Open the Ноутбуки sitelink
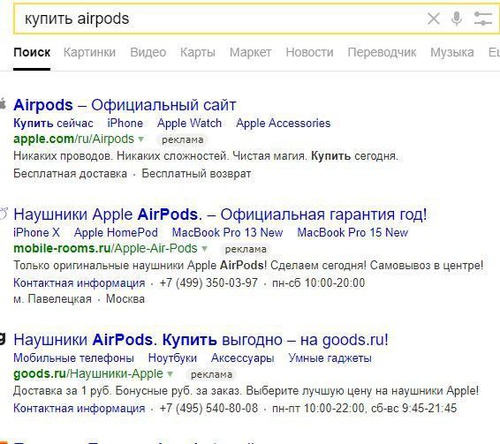The height and width of the screenshot is (444, 500). point(172,358)
